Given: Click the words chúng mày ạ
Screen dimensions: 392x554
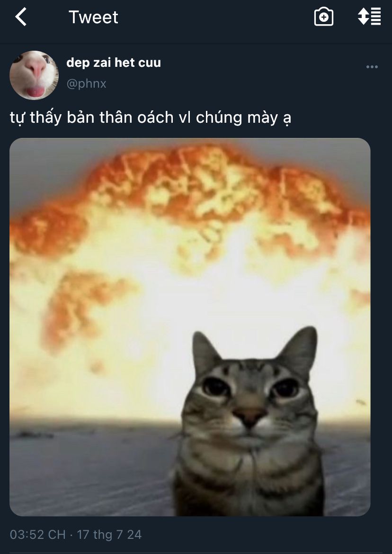Looking at the screenshot, I should pos(243,118).
